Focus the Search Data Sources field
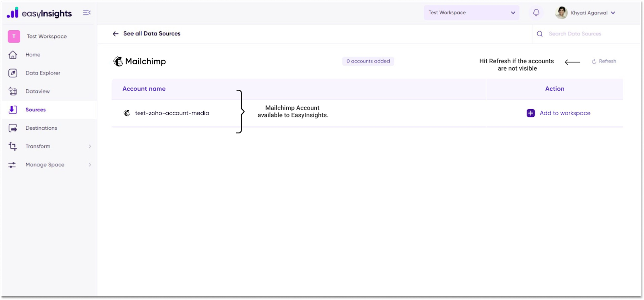 coord(575,34)
